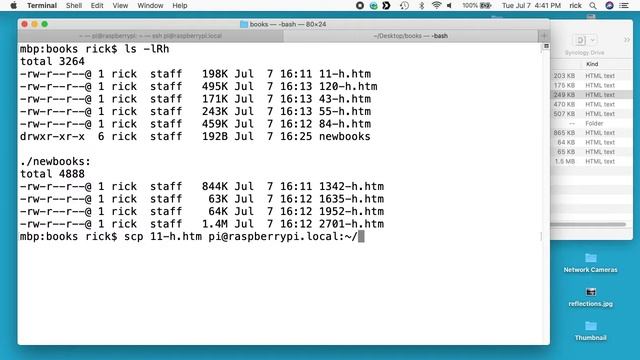Click the Finder horizontal scrollbar
The height and width of the screenshot is (360, 640).
pyautogui.click(x=588, y=224)
